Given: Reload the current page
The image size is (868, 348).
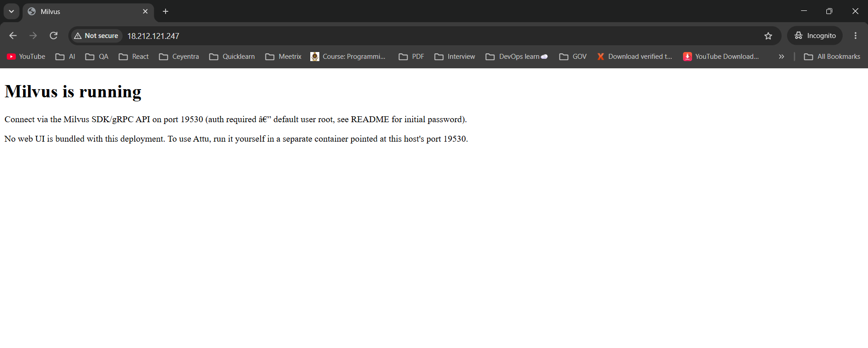Looking at the screenshot, I should click(53, 36).
